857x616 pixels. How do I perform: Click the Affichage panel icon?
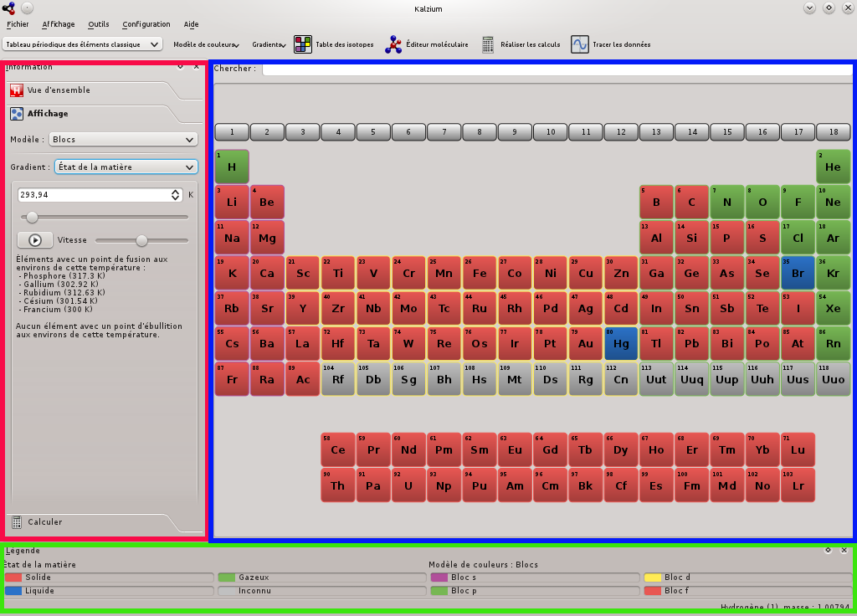click(x=17, y=114)
